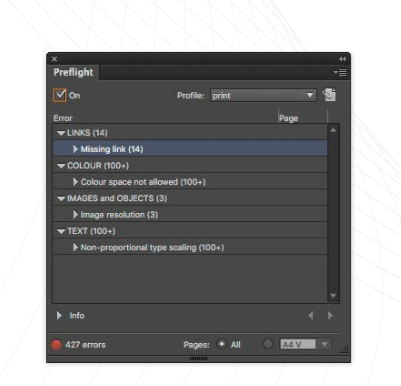Collapse the COLOUR (100+) category
The height and width of the screenshot is (386, 401).
coord(61,166)
